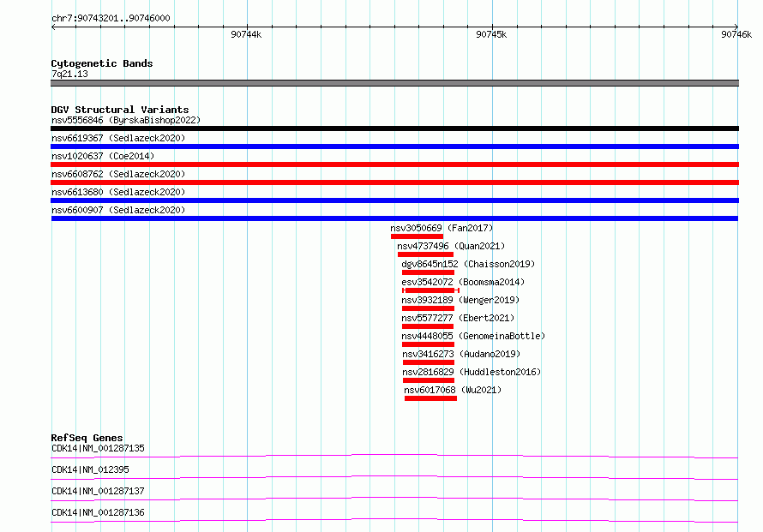Viewport: 763px width, 532px height.
Task: Click the blue bar of nsv6613680
Action: (x=394, y=200)
